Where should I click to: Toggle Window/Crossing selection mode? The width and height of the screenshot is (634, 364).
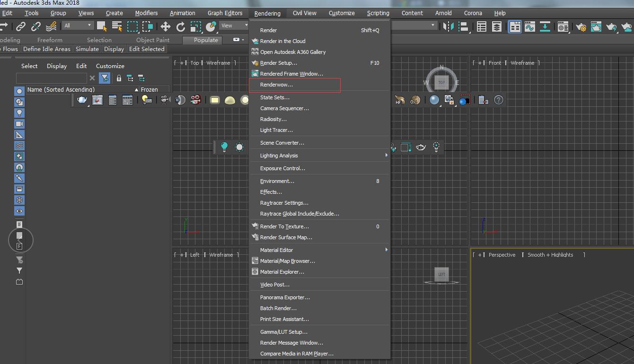pos(148,26)
